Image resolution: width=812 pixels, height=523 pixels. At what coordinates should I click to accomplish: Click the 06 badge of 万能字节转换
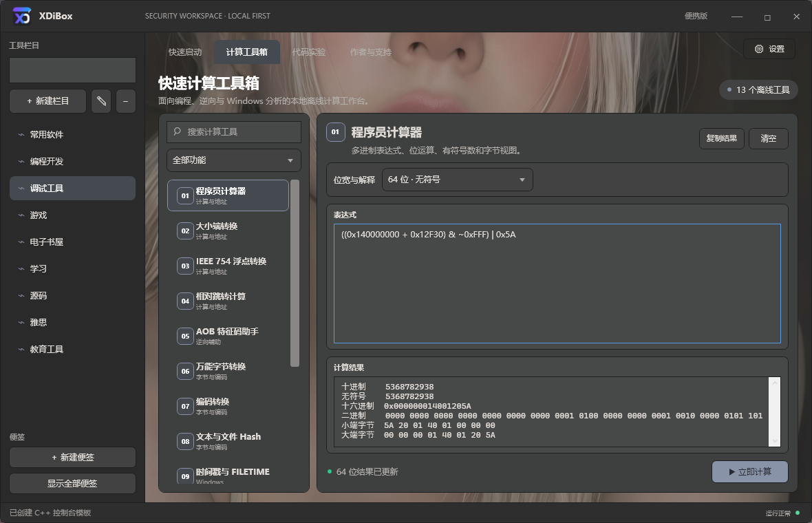(185, 372)
